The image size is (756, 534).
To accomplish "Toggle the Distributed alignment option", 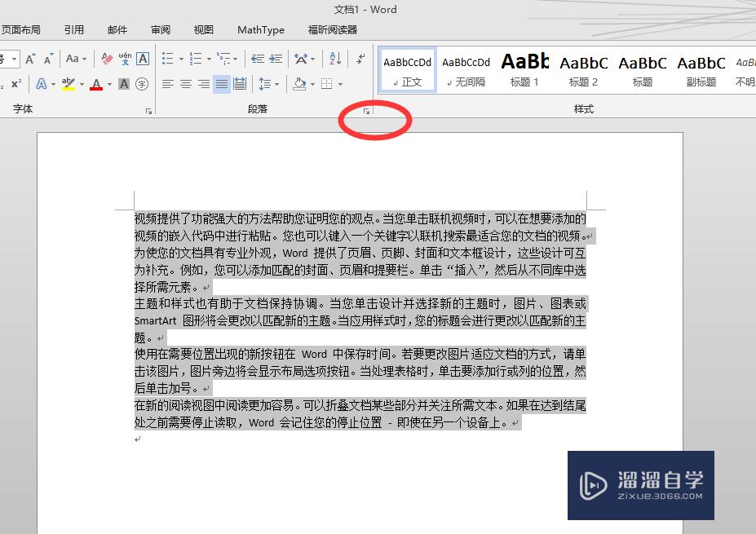I will (x=241, y=83).
